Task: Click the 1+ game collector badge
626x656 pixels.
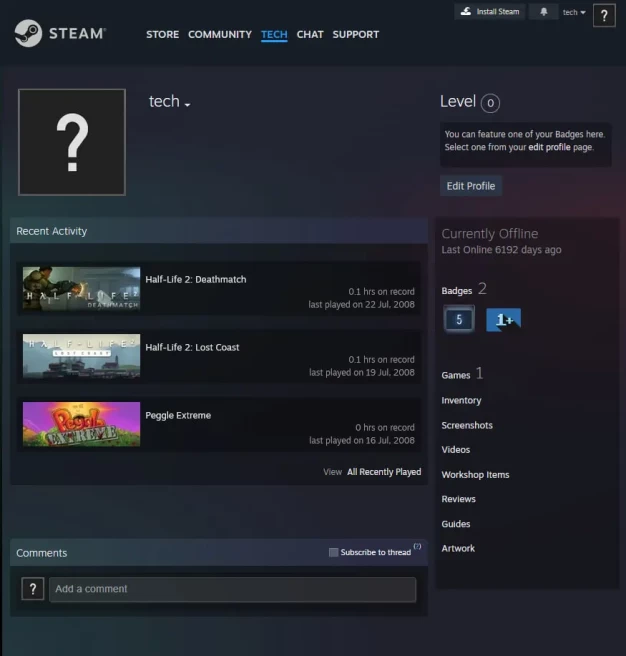Action: (x=503, y=320)
